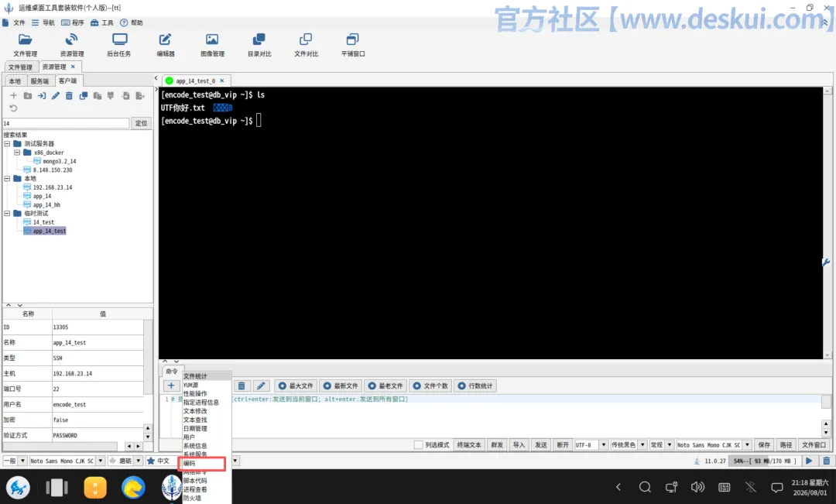Click the connect login arrow icon

point(42,95)
